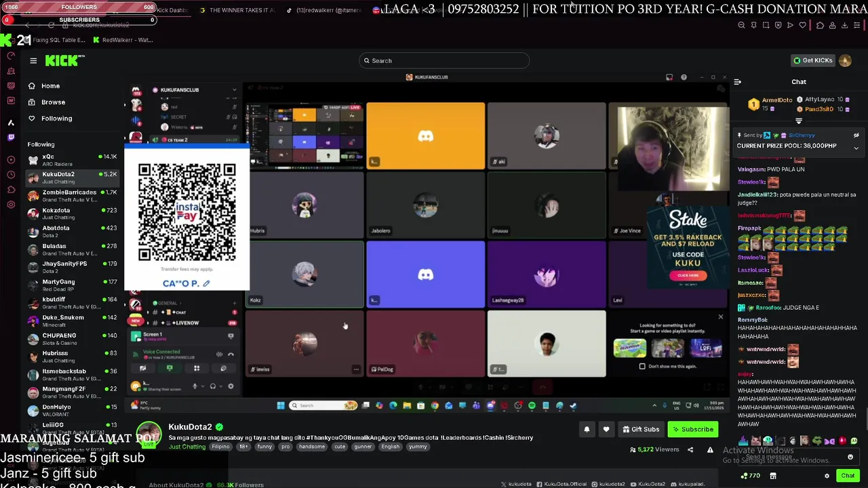Viewport: 868px width, 488px height.
Task: Click the Windows Start button in stream
Action: (x=281, y=405)
